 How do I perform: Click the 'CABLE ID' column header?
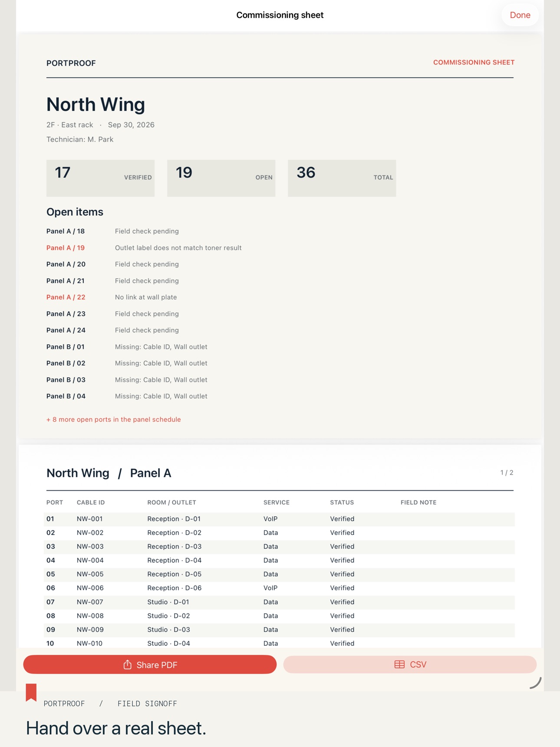pos(91,502)
